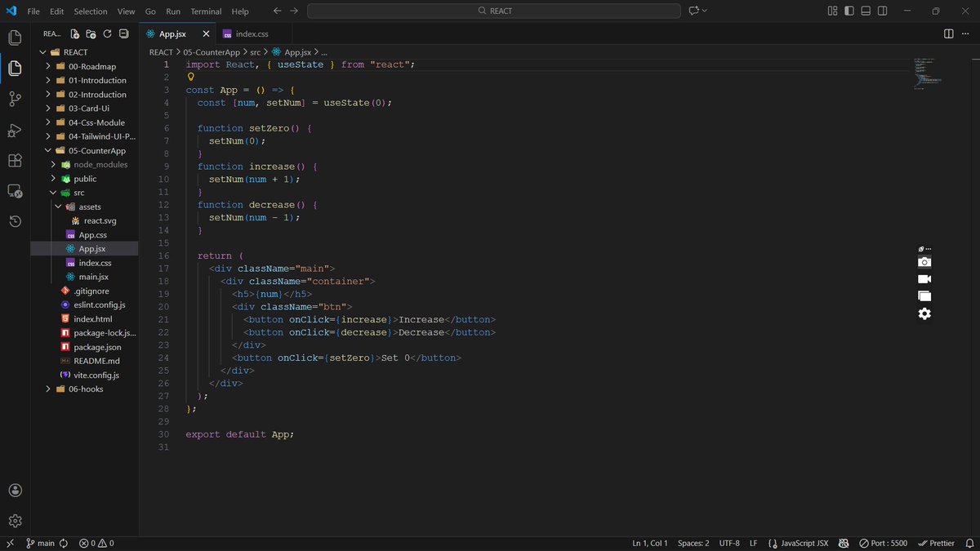Open editor More Actions ellipsis
The height and width of the screenshot is (551, 980).
(965, 33)
